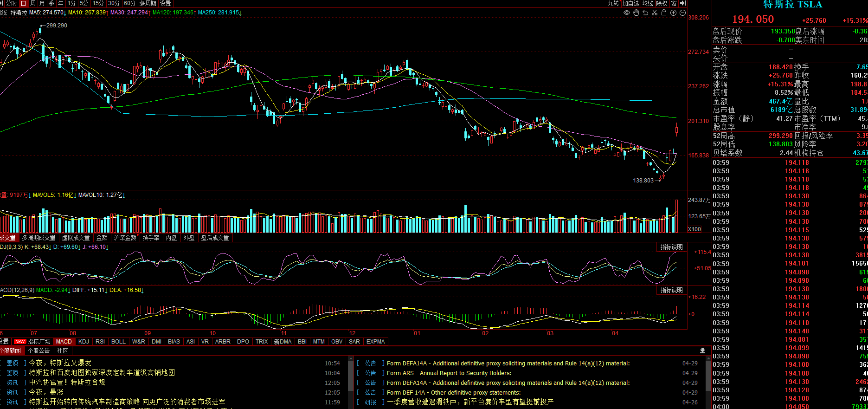Toggle the chart lock icon
Screen dimensions: 868x409
click(664, 13)
